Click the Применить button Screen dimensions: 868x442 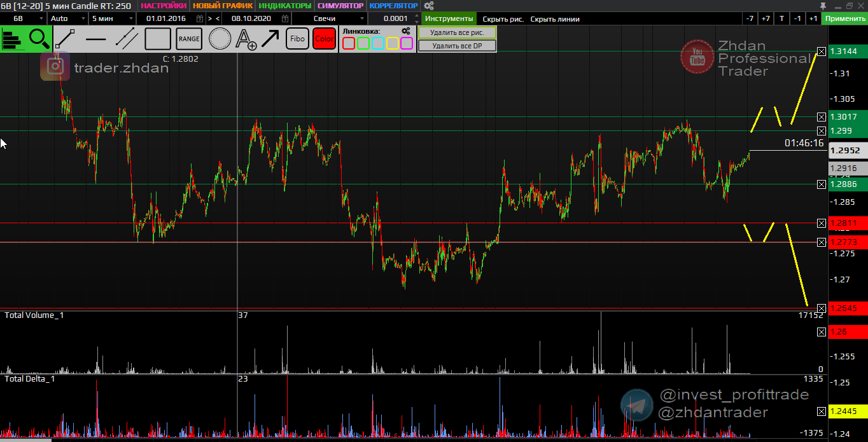844,18
